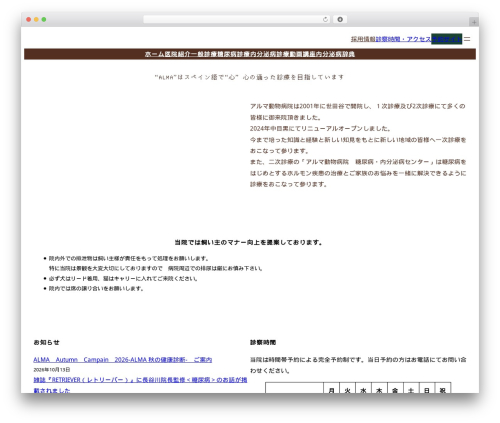Open the hamburger menu icon
The image size is (500, 423).
(467, 39)
